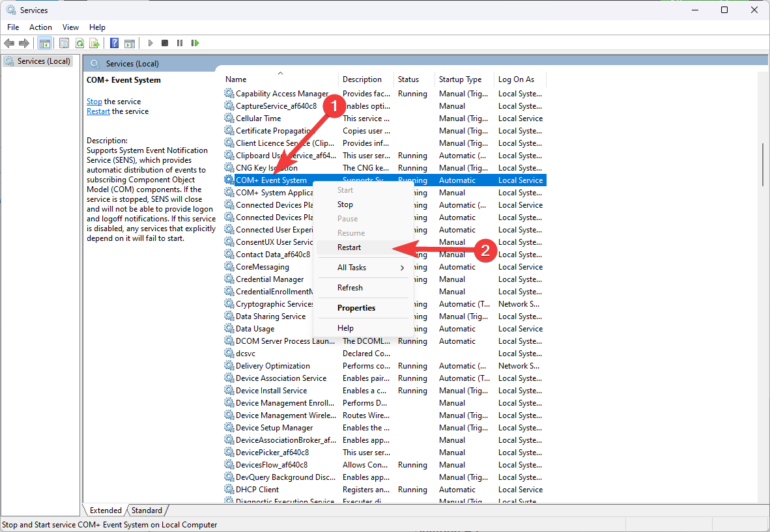Select Properties in the context menu
The image size is (770, 532).
coord(356,308)
